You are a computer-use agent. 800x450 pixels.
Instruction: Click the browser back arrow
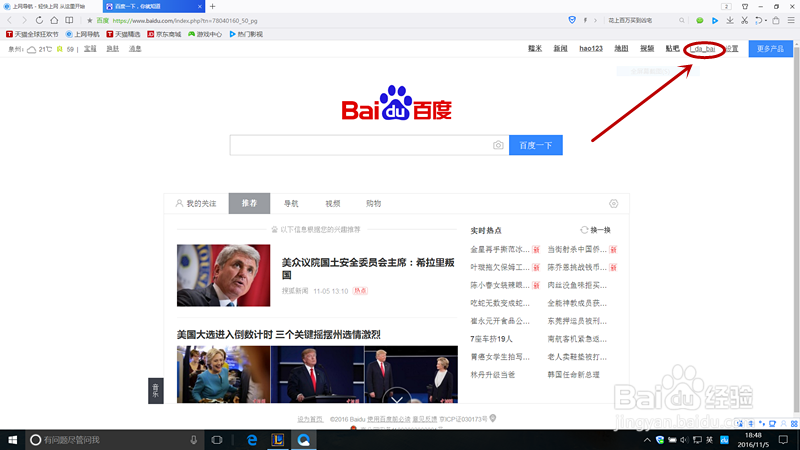coord(9,20)
